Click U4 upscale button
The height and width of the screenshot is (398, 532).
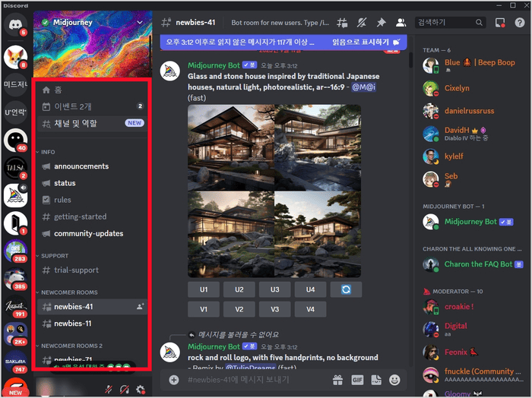310,289
